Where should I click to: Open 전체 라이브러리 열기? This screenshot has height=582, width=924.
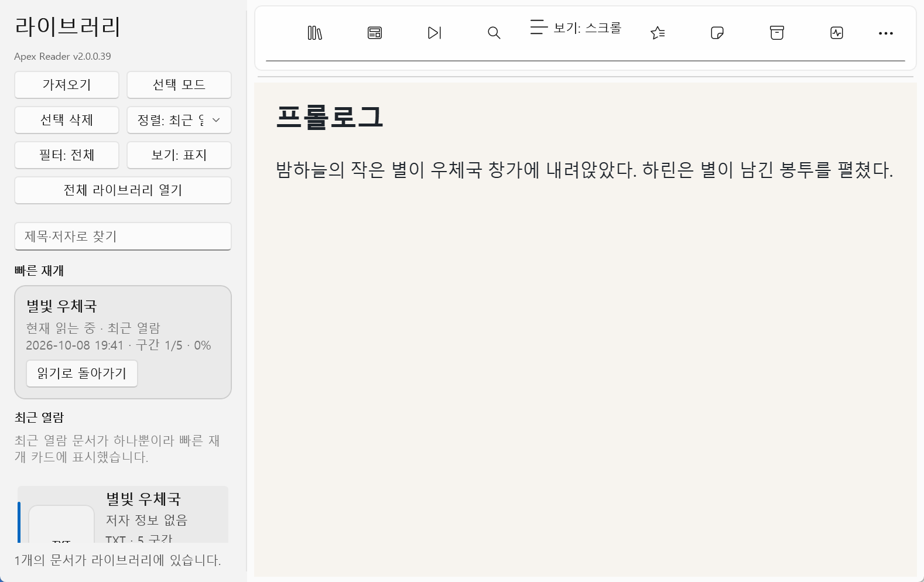pyautogui.click(x=123, y=190)
